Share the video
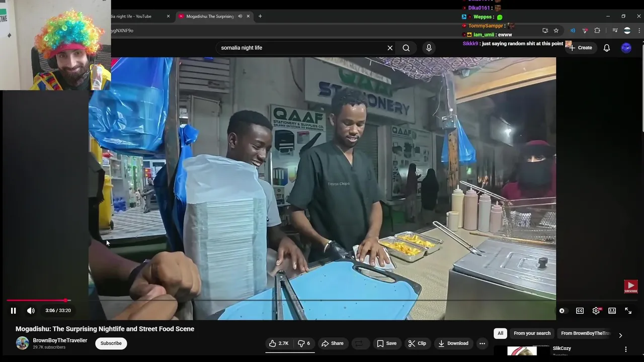The height and width of the screenshot is (362, 644). (x=332, y=343)
